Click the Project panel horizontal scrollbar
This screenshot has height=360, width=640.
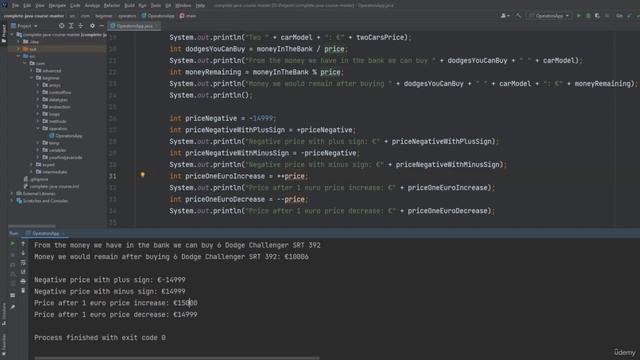tap(32, 225)
